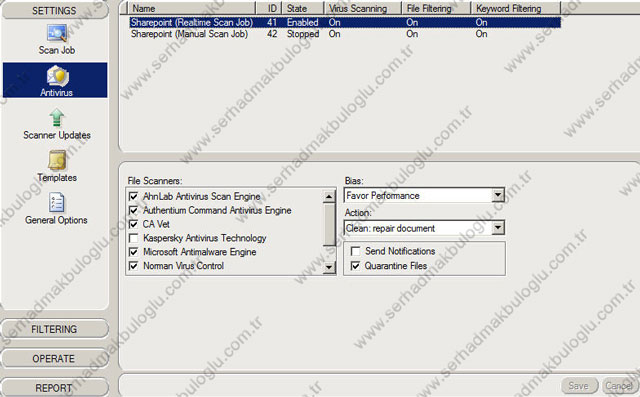Viewport: 640px width, 397px height.
Task: Expand the FILTERING section
Action: 55,329
